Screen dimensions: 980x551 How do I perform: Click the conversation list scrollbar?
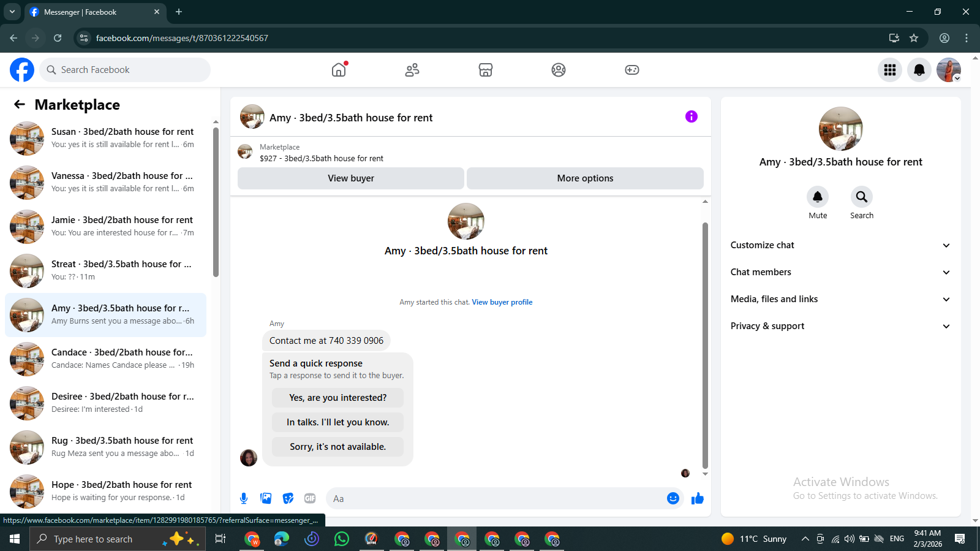(x=216, y=202)
